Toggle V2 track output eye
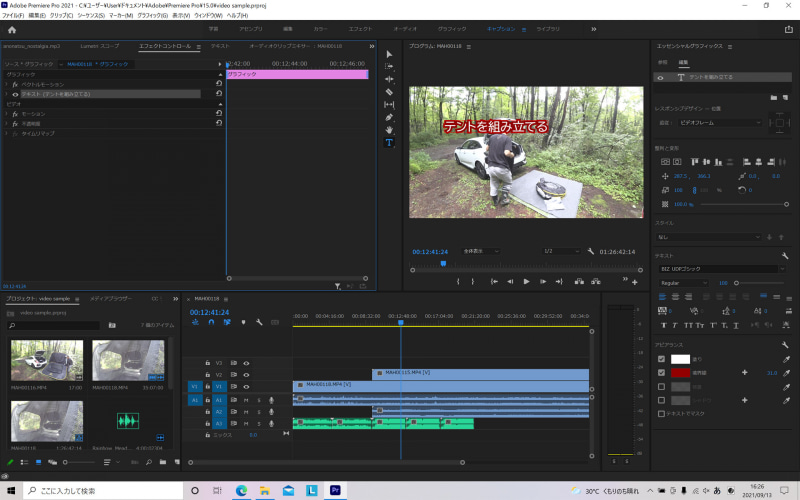This screenshot has width=800, height=500. coord(246,375)
